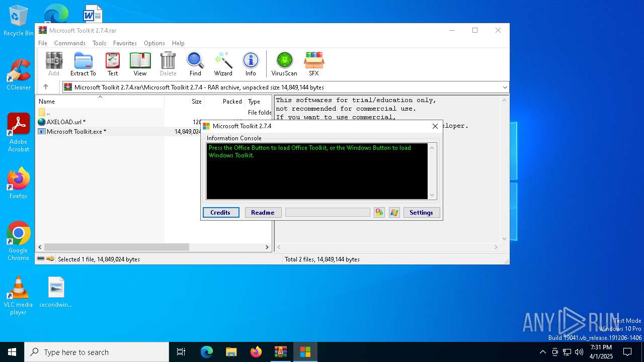Screen dimensions: 644x362
Task: Click the taskbar clock 7:31 PM
Action: pos(601,352)
